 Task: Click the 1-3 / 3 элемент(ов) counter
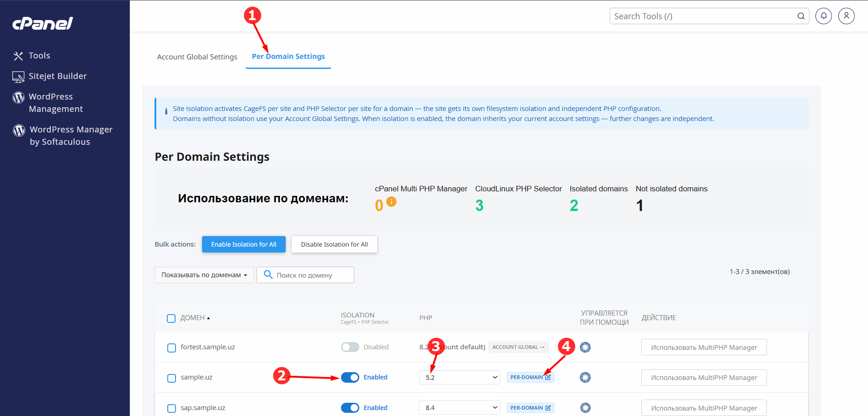tap(760, 272)
